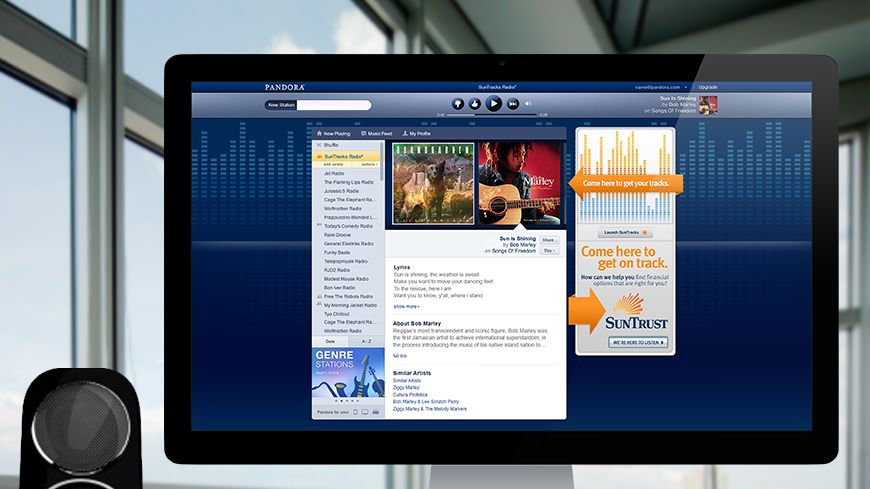
Task: Select RJD2 Radio station
Action: point(337,270)
